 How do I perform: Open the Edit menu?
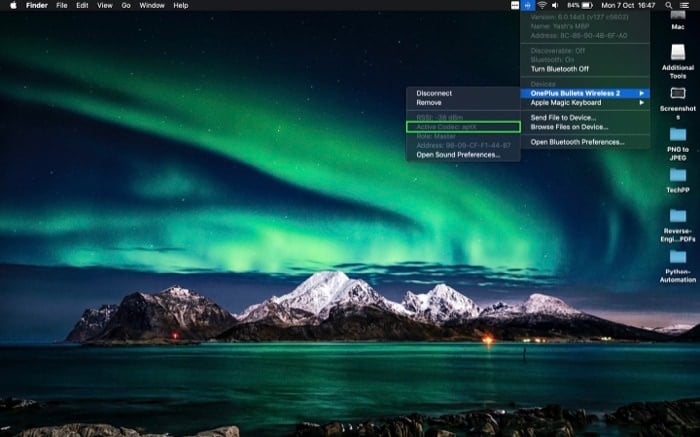(x=82, y=5)
